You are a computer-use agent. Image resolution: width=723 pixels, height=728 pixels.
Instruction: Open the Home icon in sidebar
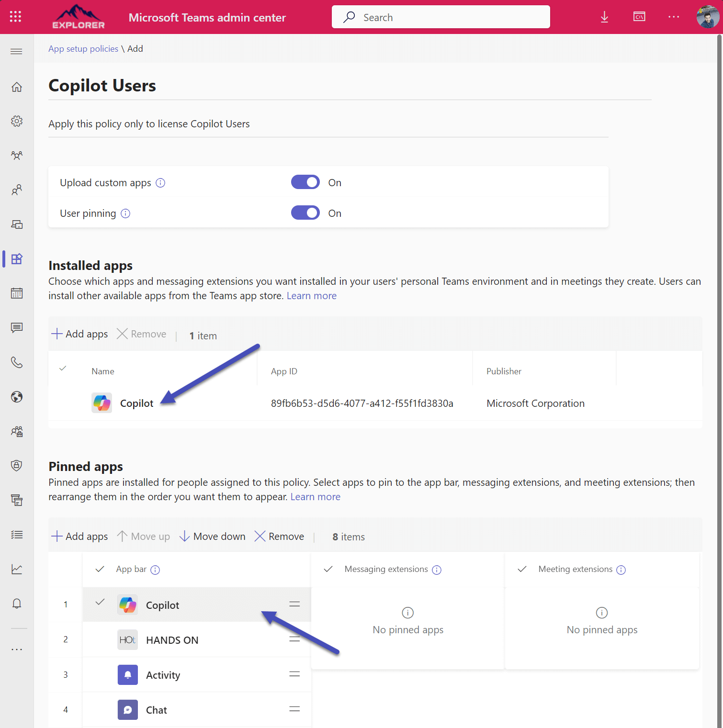tap(17, 87)
